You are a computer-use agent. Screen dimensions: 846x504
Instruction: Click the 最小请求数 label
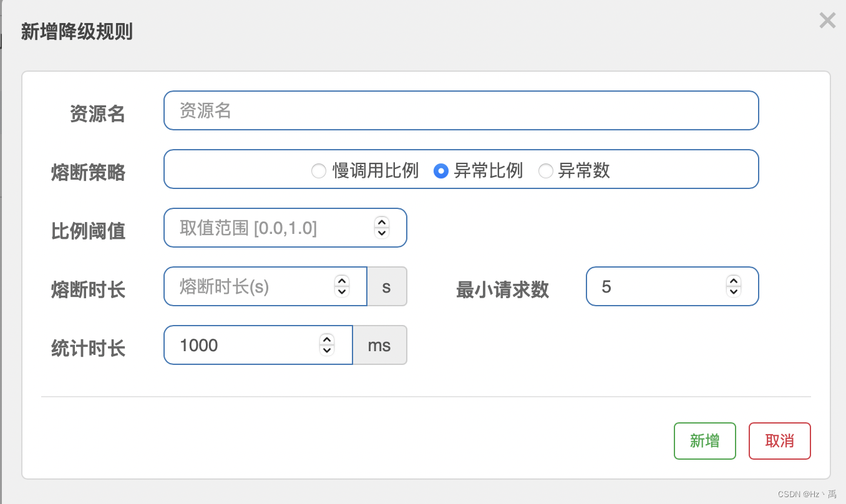click(503, 289)
